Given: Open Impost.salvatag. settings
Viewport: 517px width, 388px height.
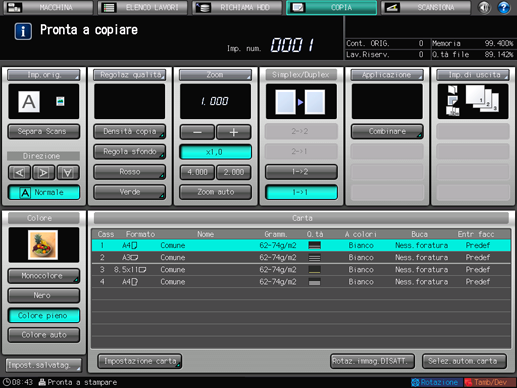Looking at the screenshot, I should [43, 365].
